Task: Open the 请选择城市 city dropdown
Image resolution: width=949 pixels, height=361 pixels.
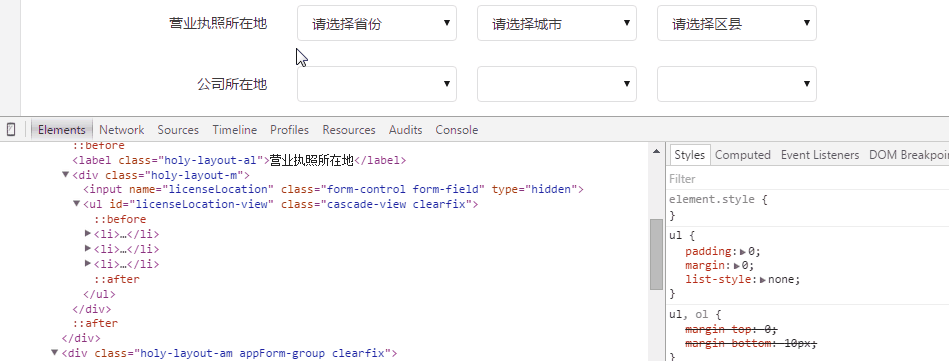Action: tap(557, 24)
